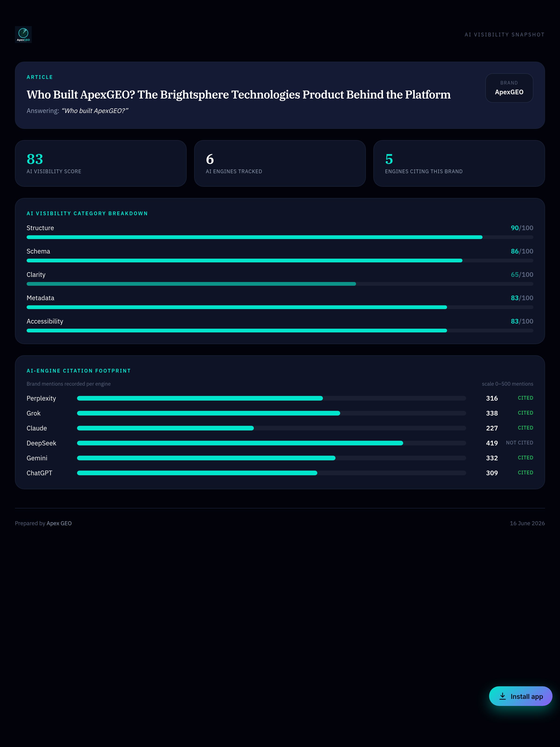Click the Perplexity engine label
560x747 pixels.
(41, 398)
